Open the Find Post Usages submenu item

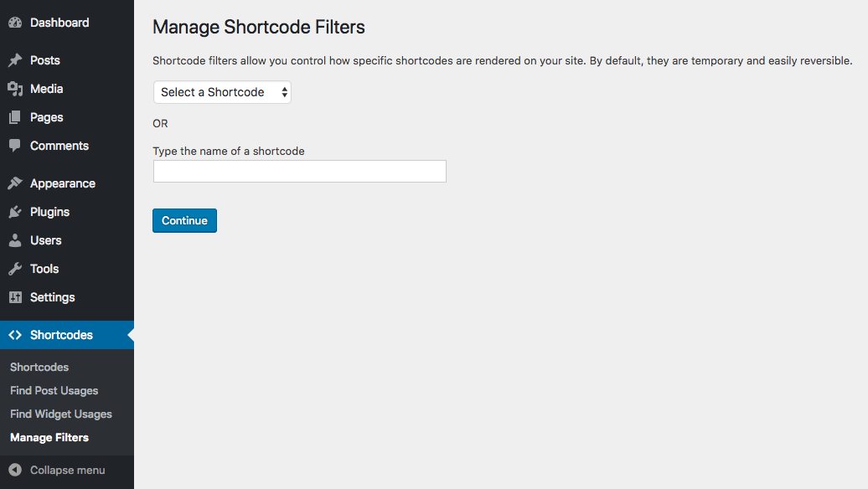point(54,390)
